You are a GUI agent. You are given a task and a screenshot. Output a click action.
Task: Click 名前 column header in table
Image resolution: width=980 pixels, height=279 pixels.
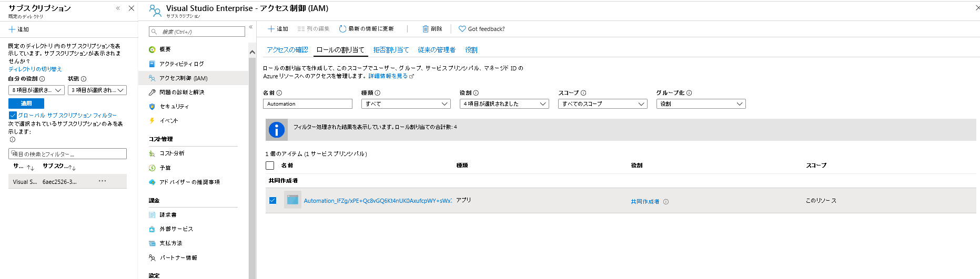pos(287,166)
